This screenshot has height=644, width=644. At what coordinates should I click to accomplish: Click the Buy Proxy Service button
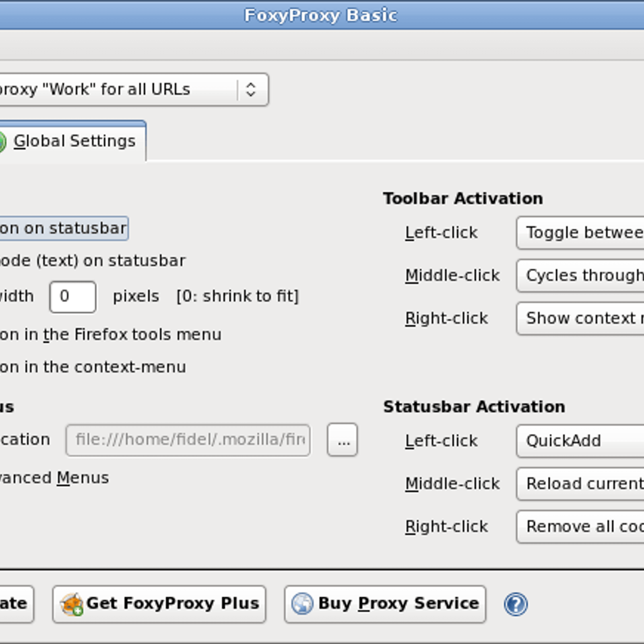pyautogui.click(x=385, y=604)
